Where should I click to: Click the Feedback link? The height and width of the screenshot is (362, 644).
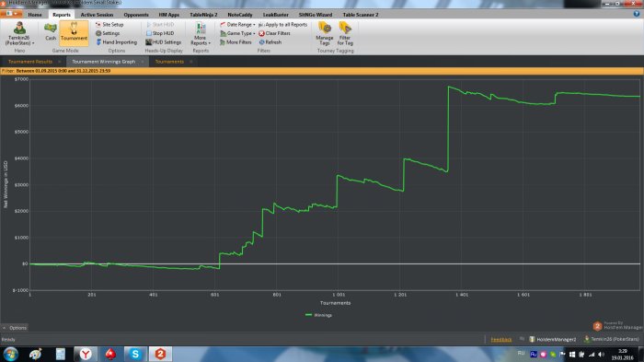[x=501, y=339]
